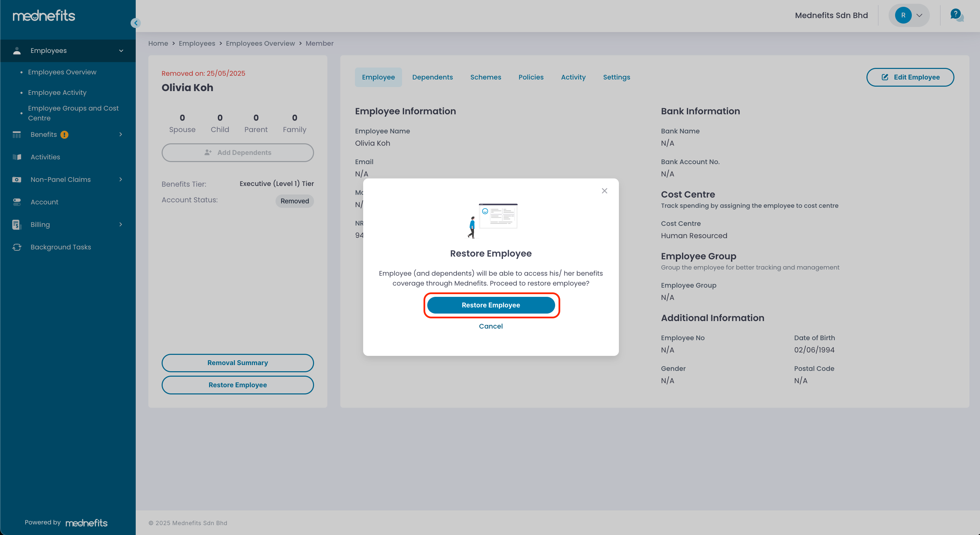Click the user avatar R icon
980x535 pixels.
pyautogui.click(x=903, y=15)
